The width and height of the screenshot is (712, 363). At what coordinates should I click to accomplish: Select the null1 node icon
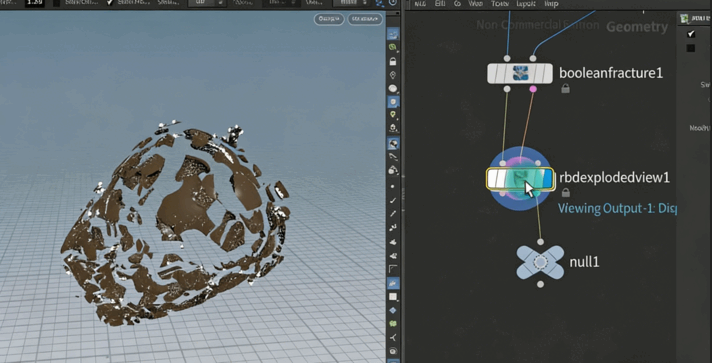click(x=540, y=262)
